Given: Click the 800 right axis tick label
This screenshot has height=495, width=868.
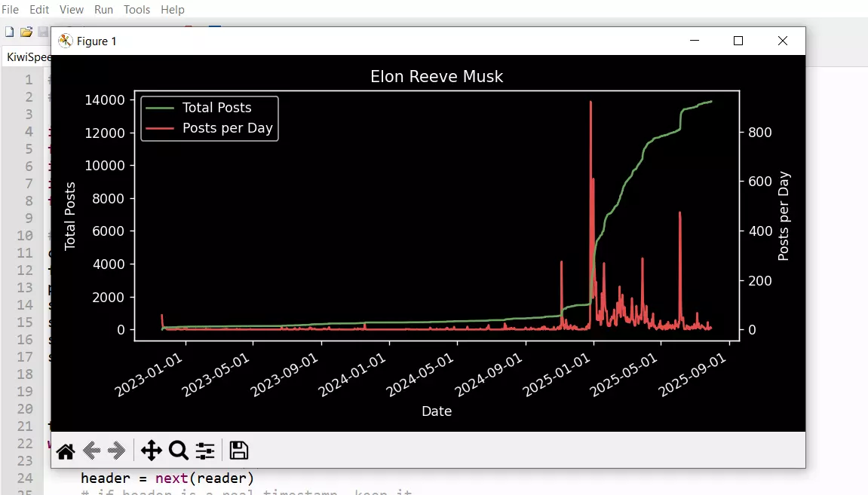Looking at the screenshot, I should point(760,132).
